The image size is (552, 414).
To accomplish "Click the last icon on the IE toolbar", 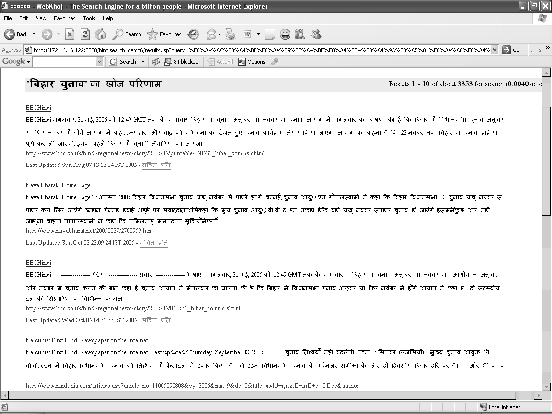I will [x=316, y=34].
